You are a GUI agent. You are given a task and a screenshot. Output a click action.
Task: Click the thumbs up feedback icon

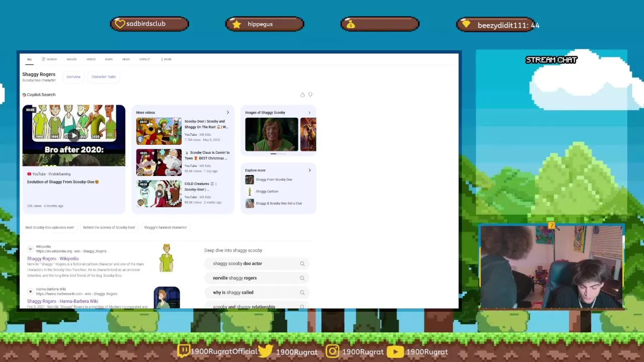[302, 95]
